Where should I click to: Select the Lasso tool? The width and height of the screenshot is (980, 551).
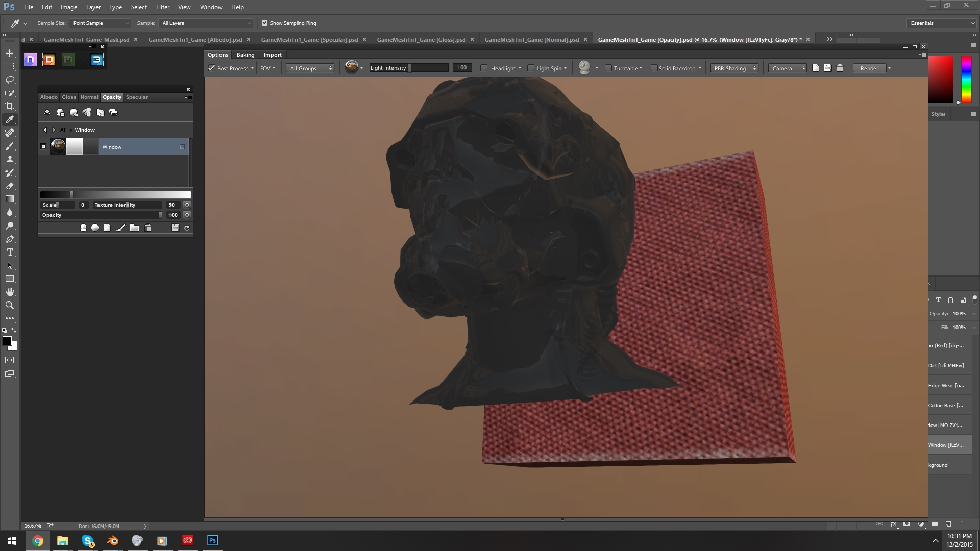10,80
